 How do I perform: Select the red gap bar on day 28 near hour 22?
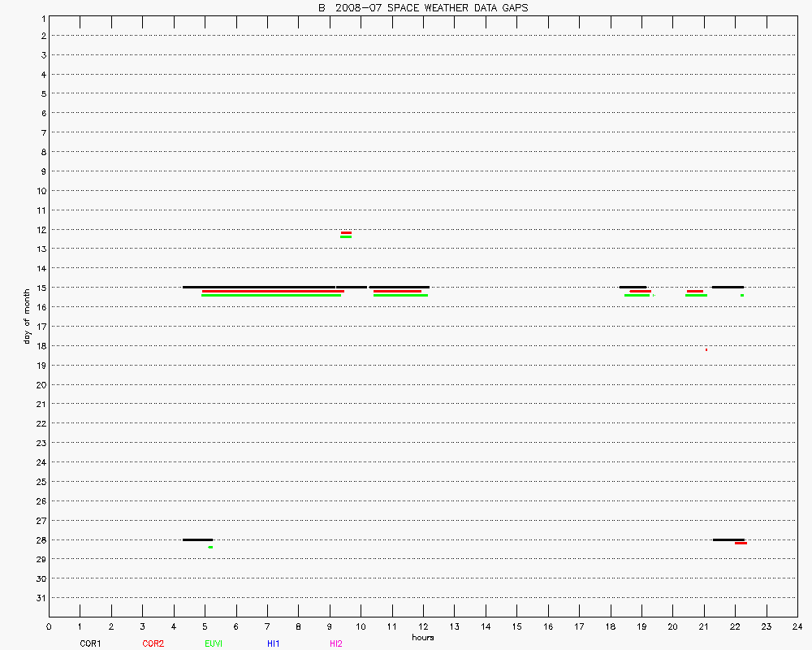(x=741, y=543)
